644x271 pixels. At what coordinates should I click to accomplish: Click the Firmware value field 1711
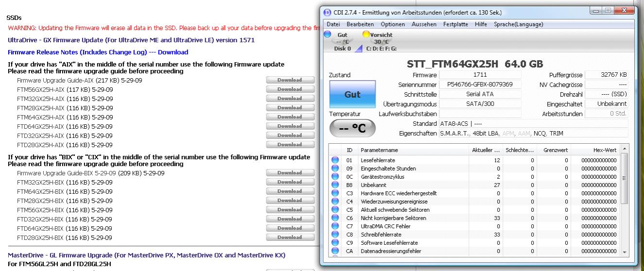(480, 75)
